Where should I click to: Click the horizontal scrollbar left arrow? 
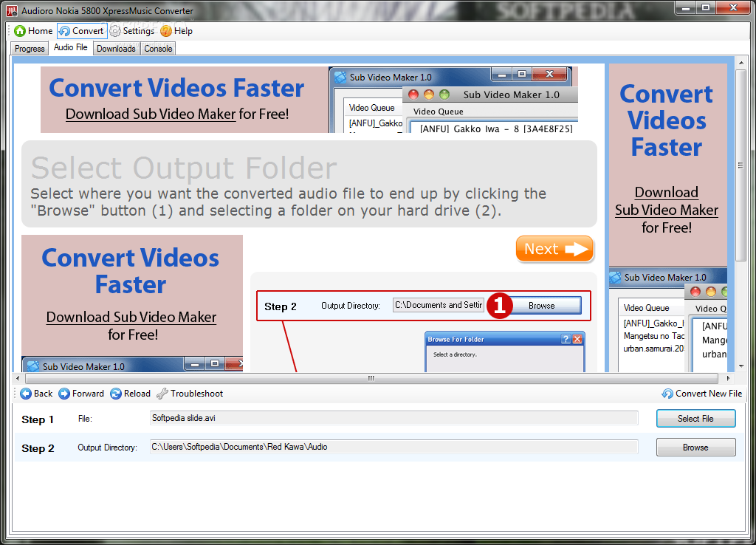click(18, 378)
